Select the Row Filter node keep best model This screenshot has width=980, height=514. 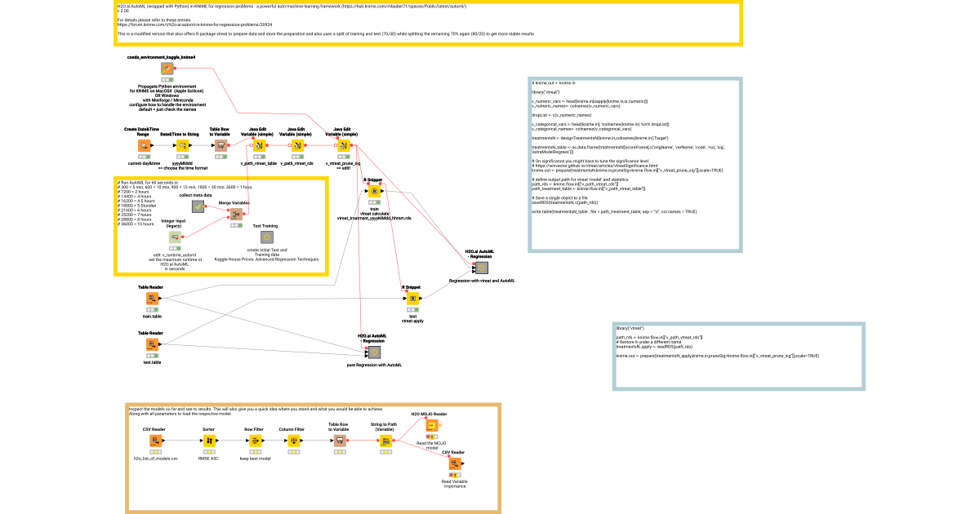coord(255,441)
